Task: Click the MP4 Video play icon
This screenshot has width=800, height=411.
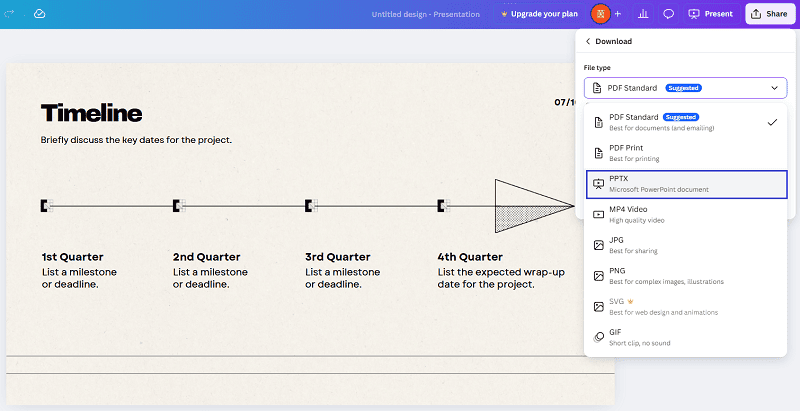Action: click(598, 215)
